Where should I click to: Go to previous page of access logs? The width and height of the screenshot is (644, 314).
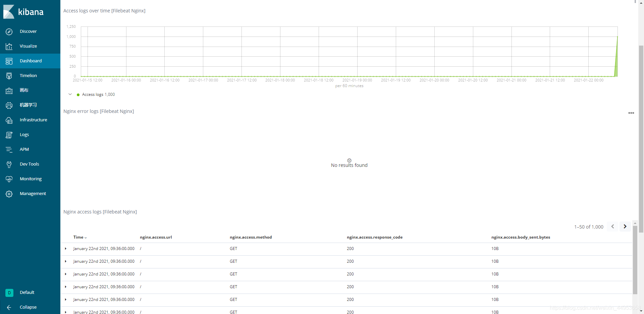612,227
